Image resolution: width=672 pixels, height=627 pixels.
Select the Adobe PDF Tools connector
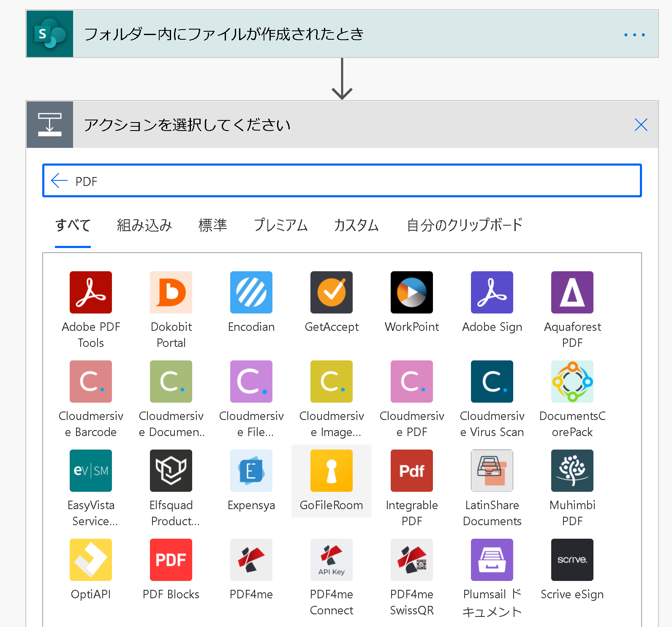[x=91, y=292]
